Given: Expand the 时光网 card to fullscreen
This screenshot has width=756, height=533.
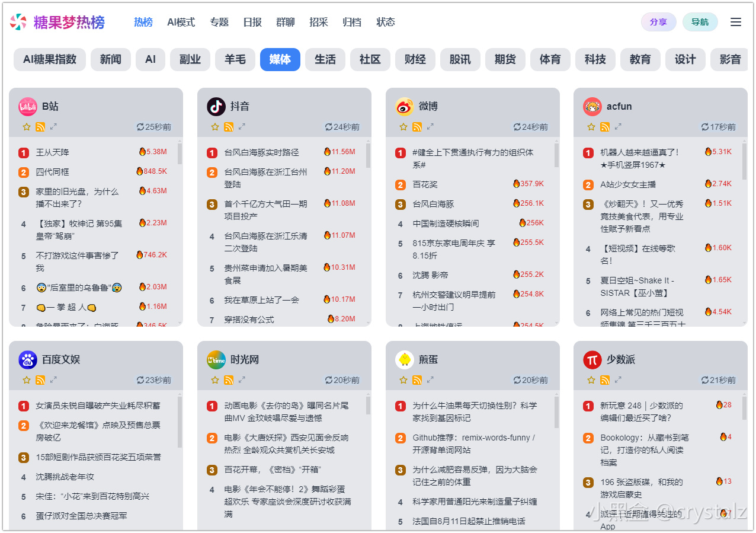Looking at the screenshot, I should coord(242,380).
